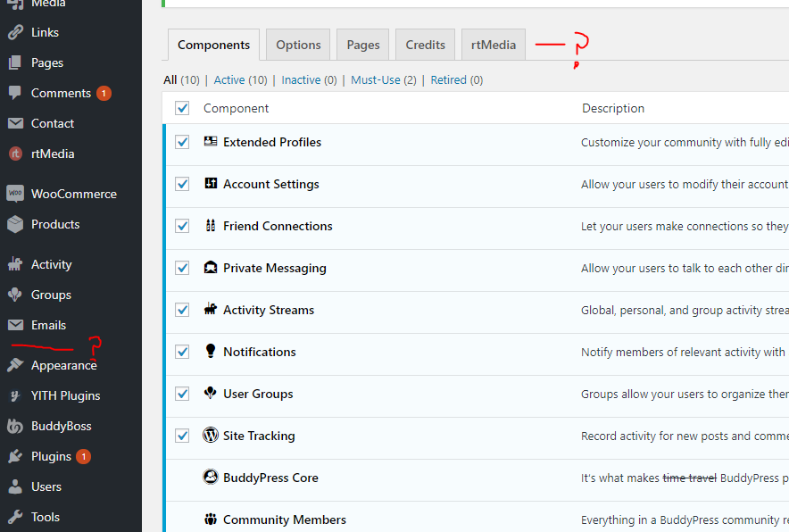The image size is (789, 532).
Task: Open the Credits tab
Action: click(425, 45)
